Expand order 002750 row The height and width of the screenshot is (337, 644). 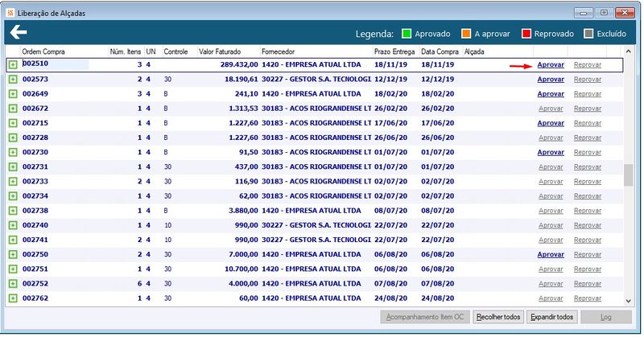(x=13, y=254)
